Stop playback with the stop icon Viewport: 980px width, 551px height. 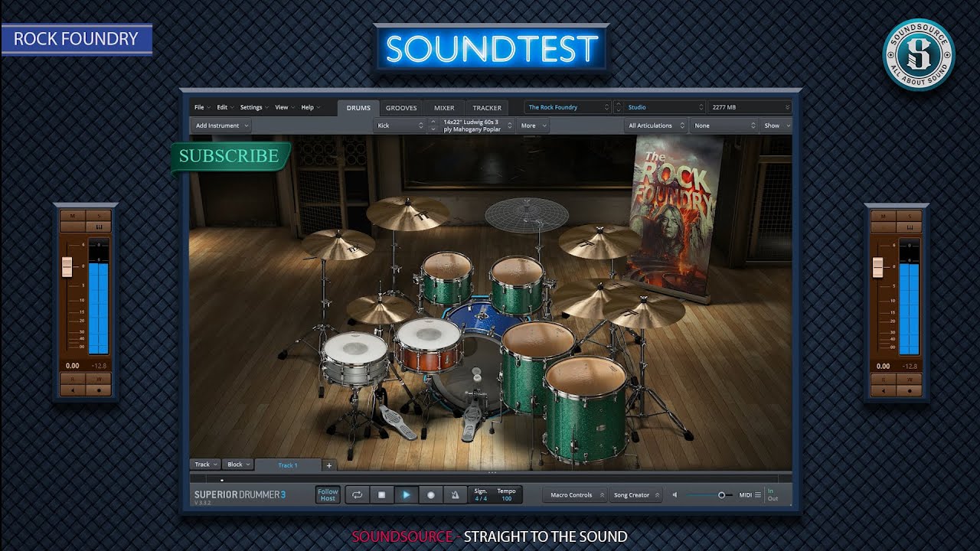pyautogui.click(x=382, y=495)
